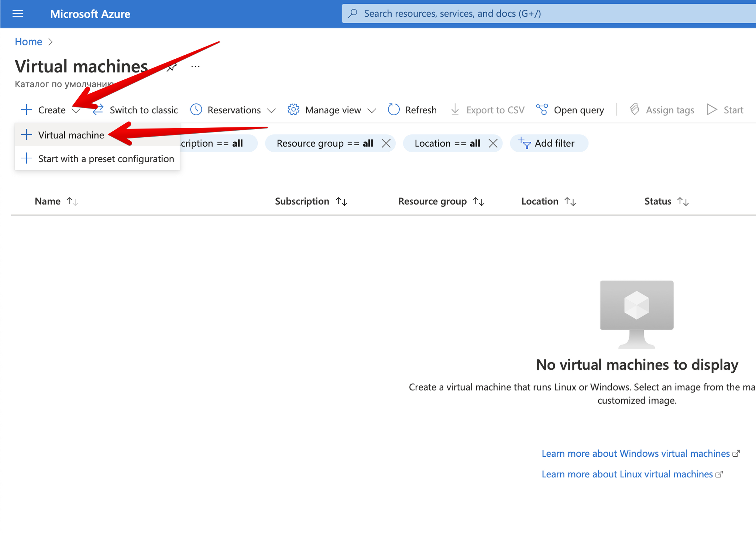Image resolution: width=756 pixels, height=535 pixels.
Task: Remove the Location filter
Action: point(493,143)
